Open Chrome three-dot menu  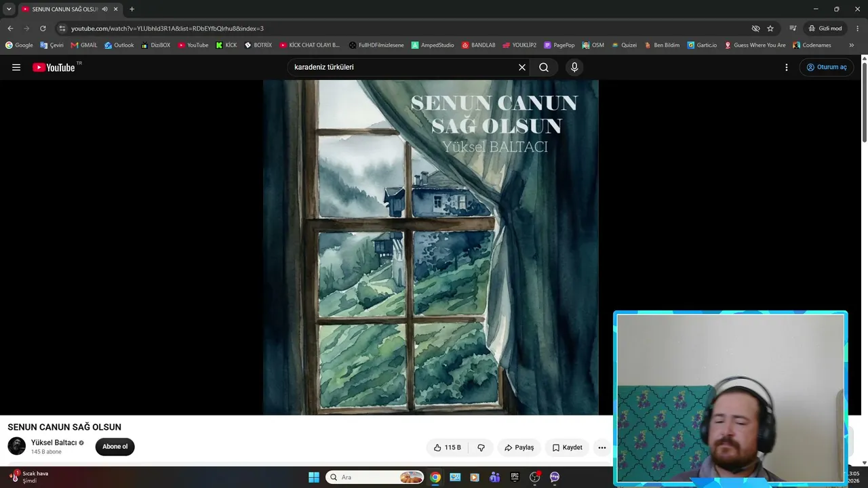point(858,28)
